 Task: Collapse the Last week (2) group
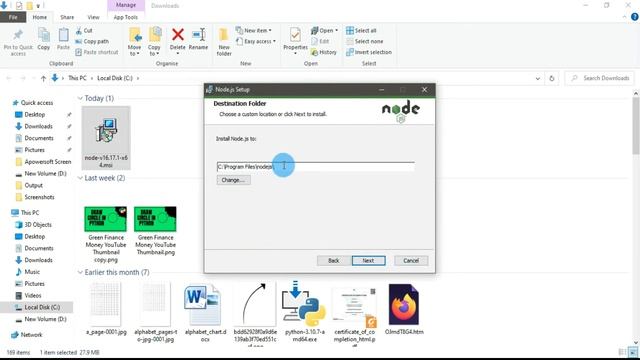(80, 178)
